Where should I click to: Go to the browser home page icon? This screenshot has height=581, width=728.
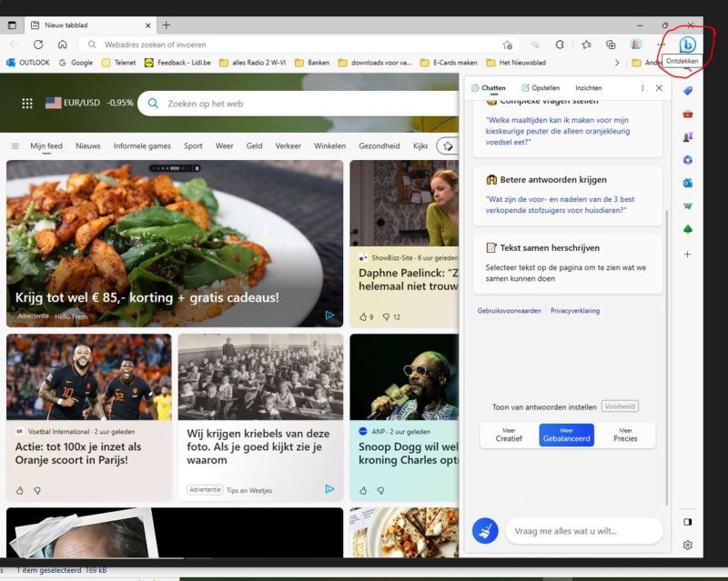coord(62,45)
